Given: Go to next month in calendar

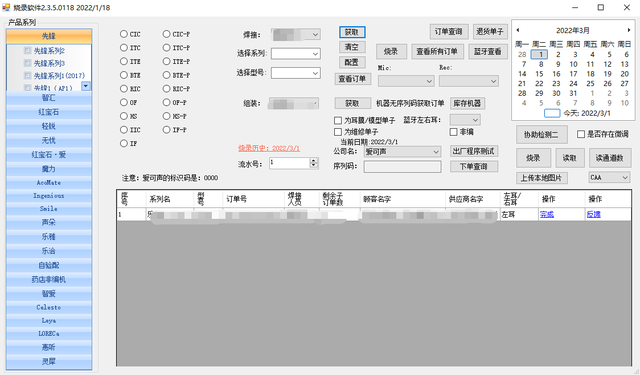Looking at the screenshot, I should 629,30.
